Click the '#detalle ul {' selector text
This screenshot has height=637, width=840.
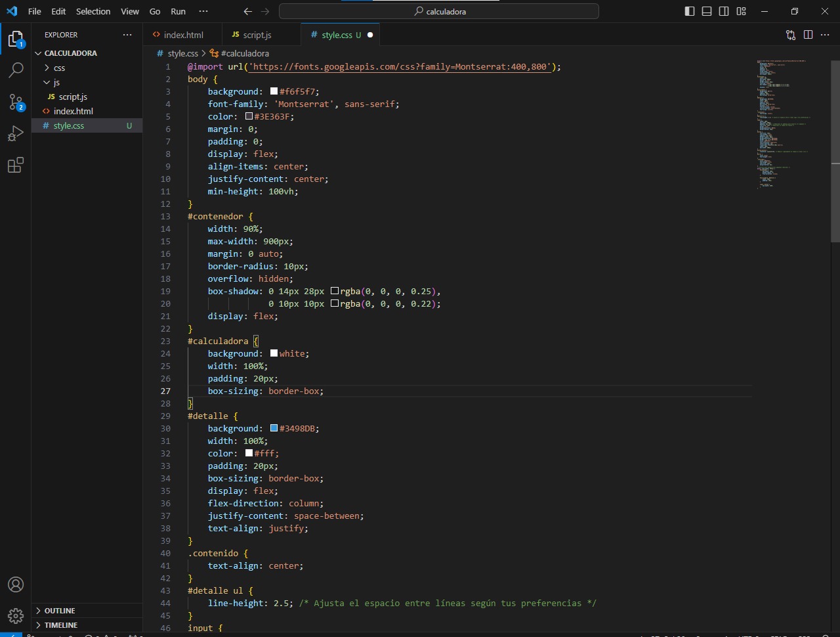click(220, 590)
